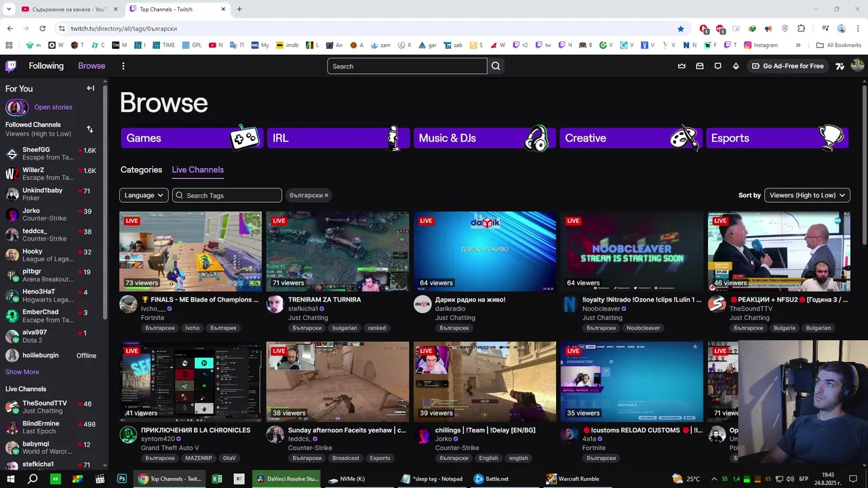868x488 pixels.
Task: Open Chrome extensions puzzle icon
Action: coord(802,28)
